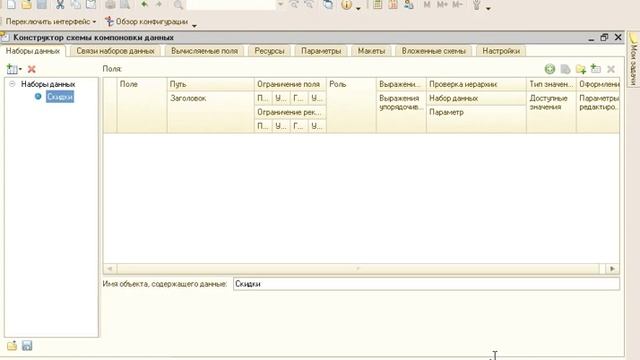Delete data set with red cross
The width and height of the screenshot is (640, 360).
(x=31, y=69)
